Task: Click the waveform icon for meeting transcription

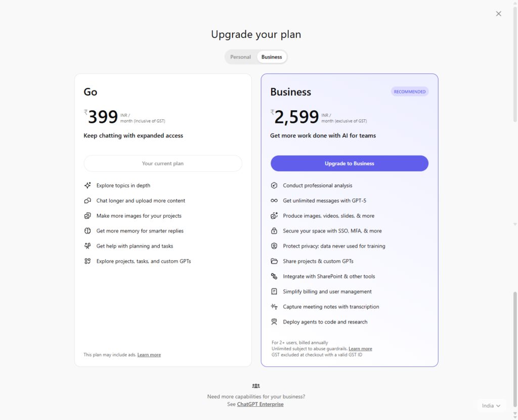Action: [x=274, y=307]
